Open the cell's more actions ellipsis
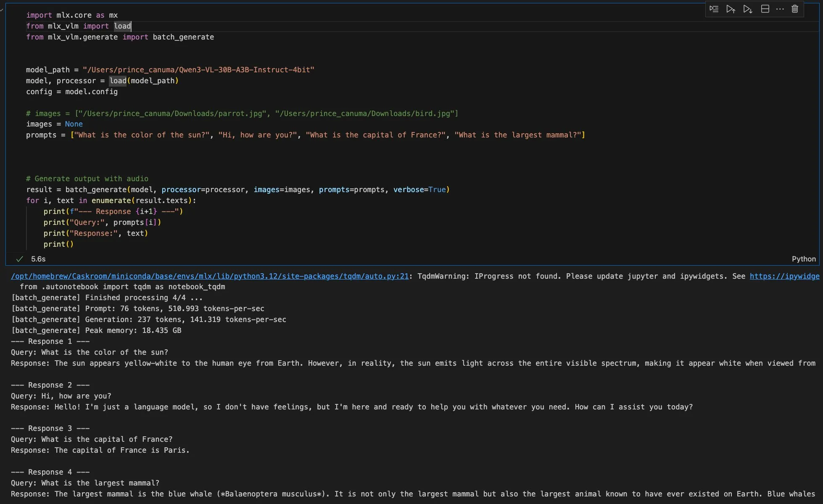Screen dimensions: 823x504 tap(780, 9)
